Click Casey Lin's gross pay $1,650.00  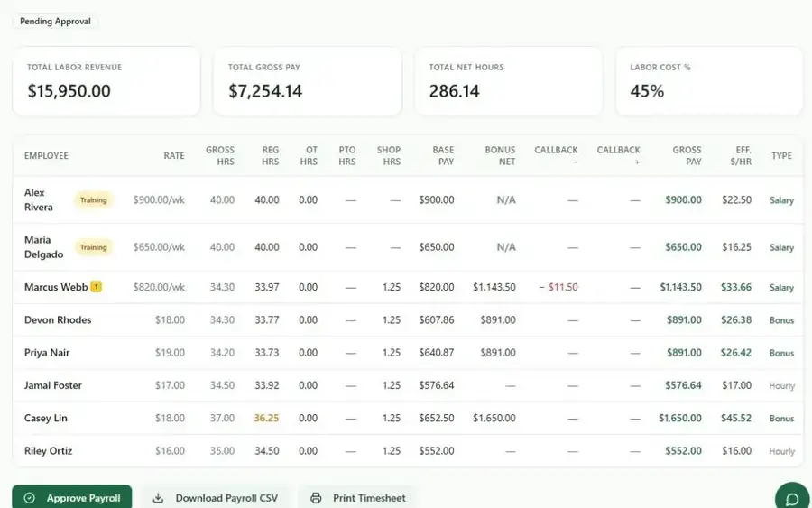pos(680,418)
